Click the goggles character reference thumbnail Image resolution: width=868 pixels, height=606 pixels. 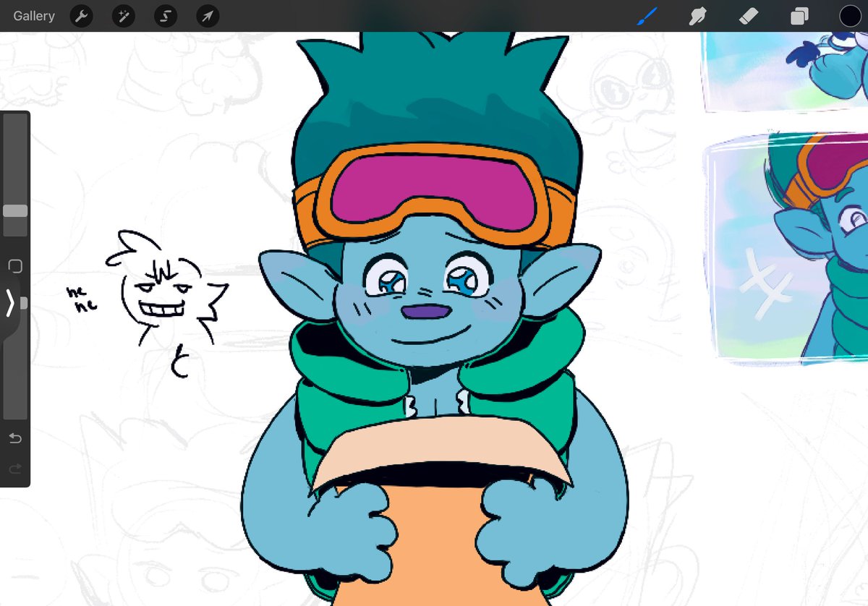pyautogui.click(x=786, y=248)
